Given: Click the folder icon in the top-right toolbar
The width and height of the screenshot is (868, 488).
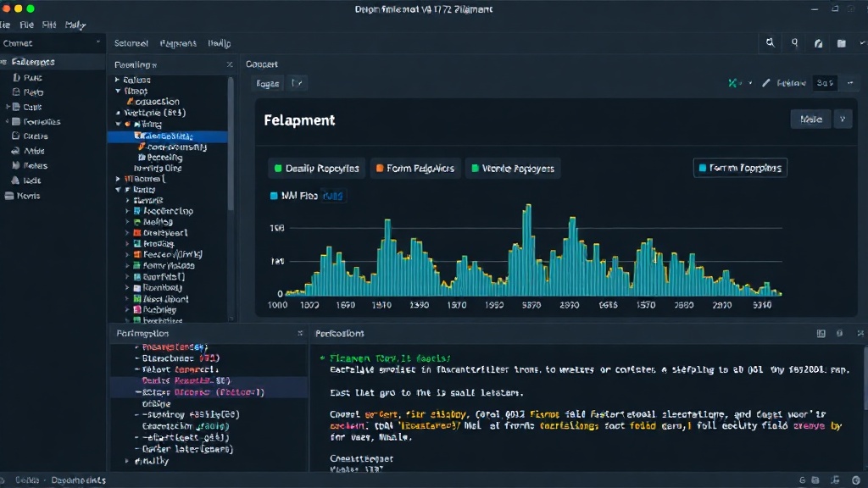Looking at the screenshot, I should 842,43.
